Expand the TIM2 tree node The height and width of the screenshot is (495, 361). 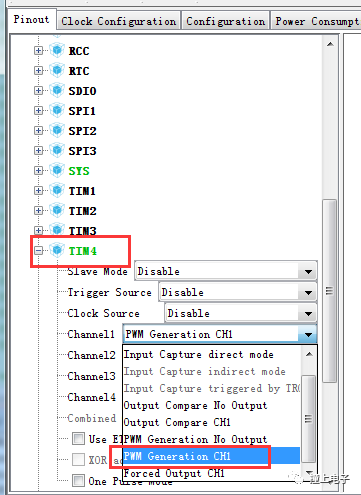(x=39, y=211)
